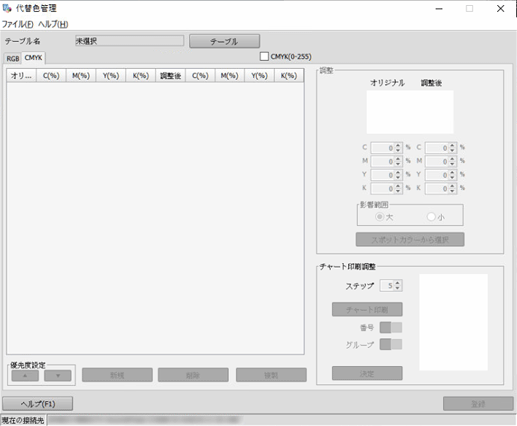Image resolution: width=517 pixels, height=426 pixels.
Task: Click the app icon in title bar
Action: click(x=7, y=8)
